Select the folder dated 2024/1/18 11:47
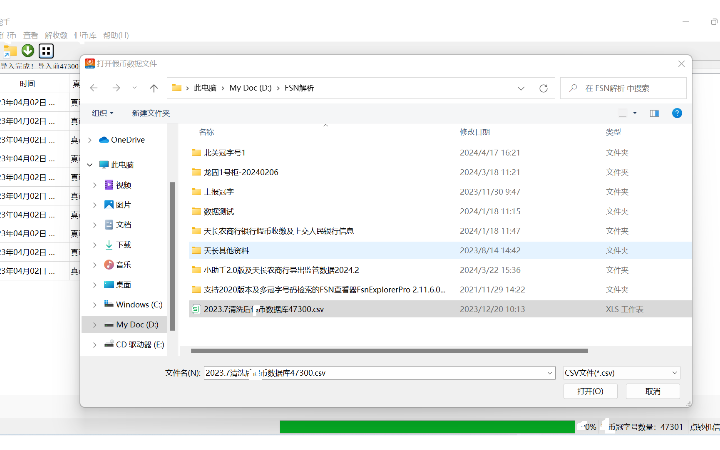The image size is (720, 450). [440, 231]
